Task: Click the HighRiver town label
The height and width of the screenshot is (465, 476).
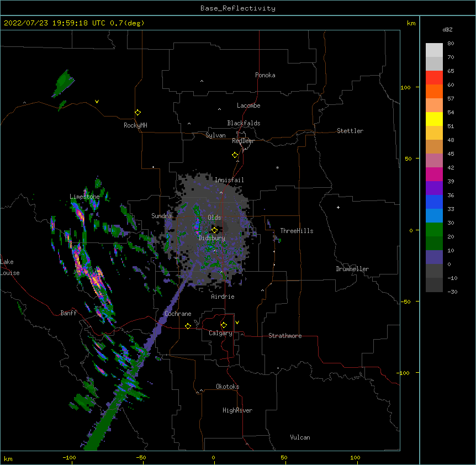Action: coord(237,410)
